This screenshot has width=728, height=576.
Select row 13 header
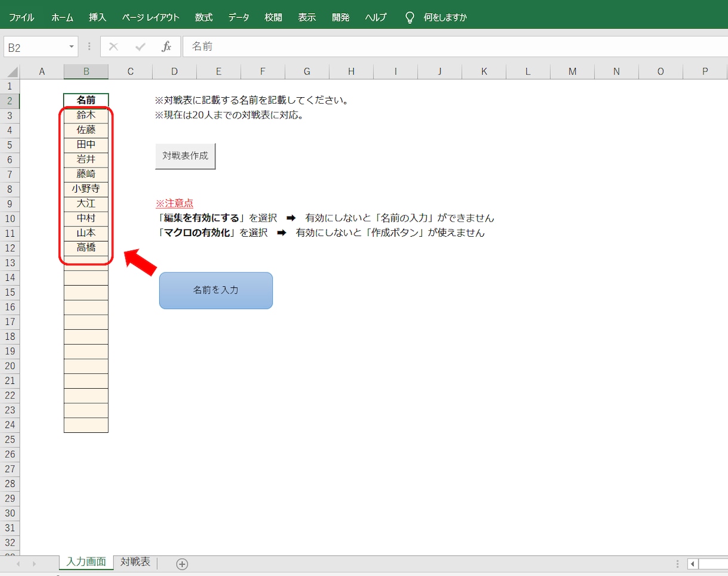[x=10, y=262]
